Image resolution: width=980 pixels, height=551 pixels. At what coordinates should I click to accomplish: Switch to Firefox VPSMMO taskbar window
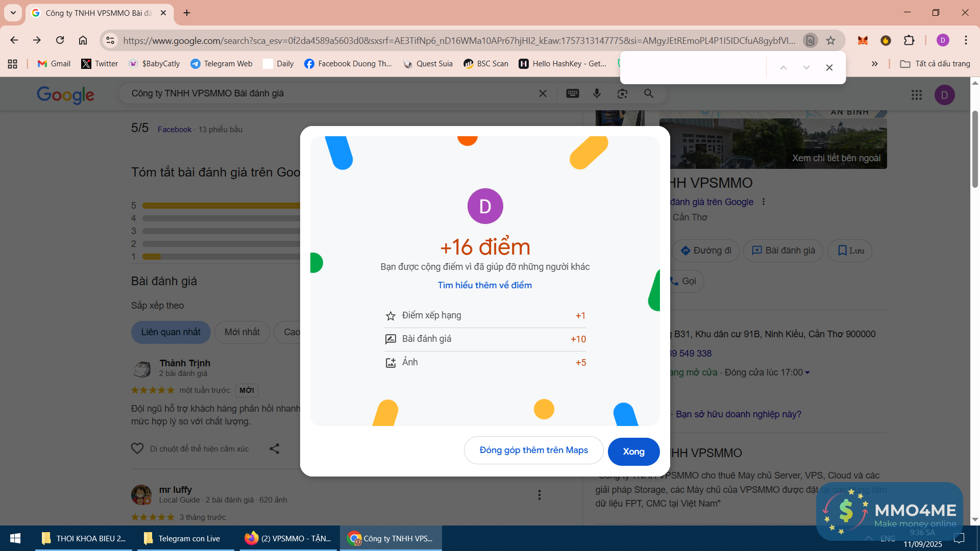[x=288, y=538]
